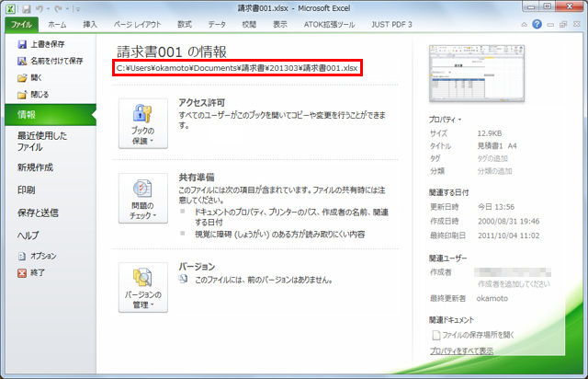Click the workbook preview thumbnail
This screenshot has height=379, width=588.
click(477, 74)
